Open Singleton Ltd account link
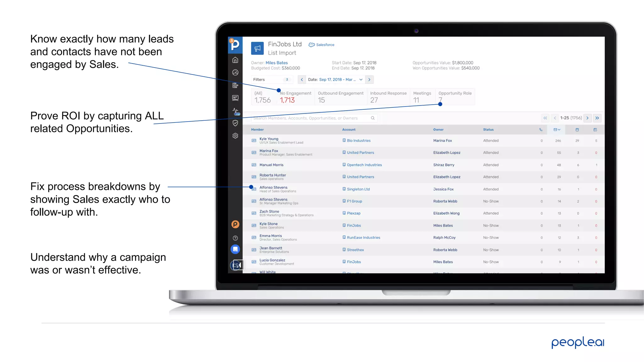This screenshot has width=644, height=362. point(358,189)
